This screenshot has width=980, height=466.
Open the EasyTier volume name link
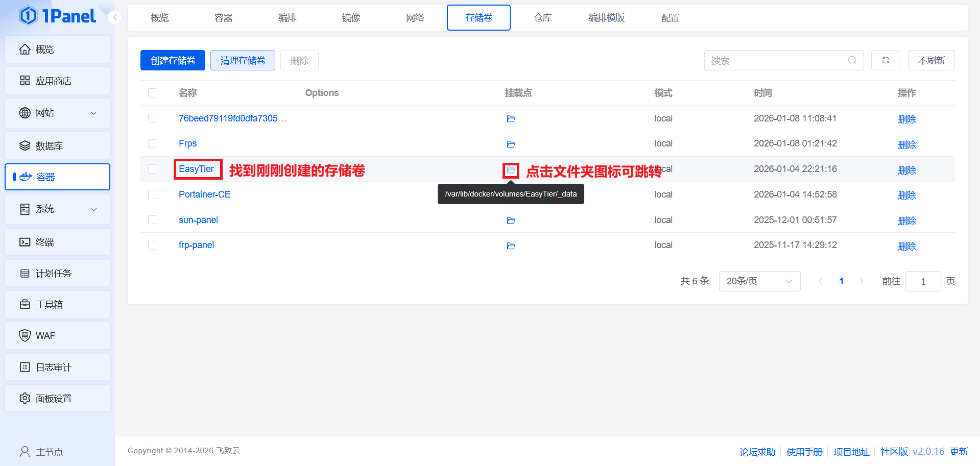[196, 169]
